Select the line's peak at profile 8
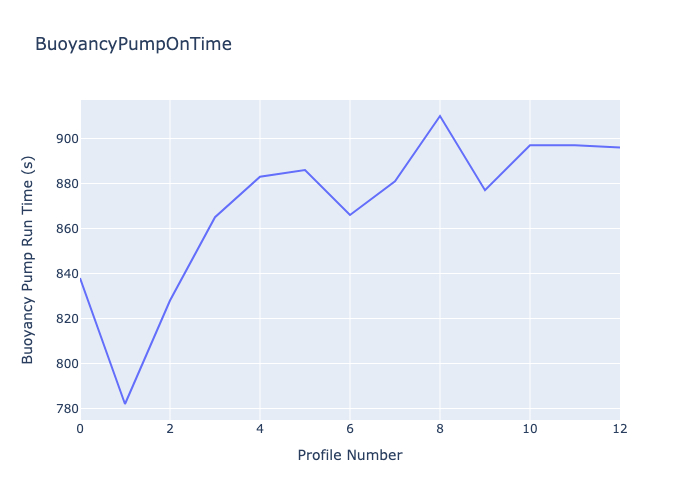This screenshot has height=500, width=700. tap(440, 116)
